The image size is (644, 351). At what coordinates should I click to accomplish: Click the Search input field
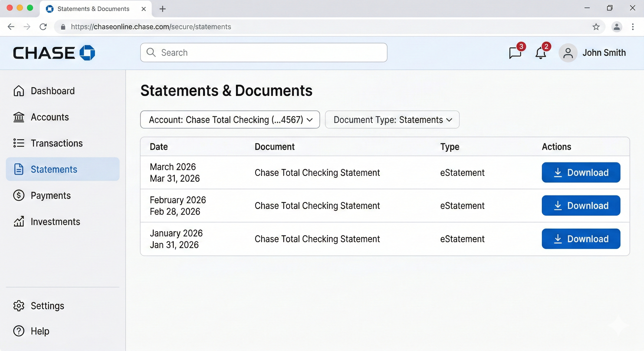coord(264,53)
